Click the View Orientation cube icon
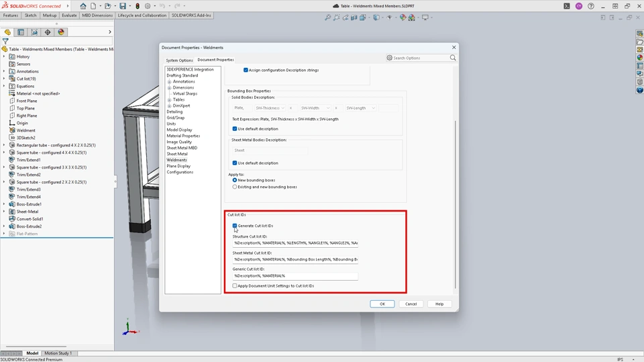Viewport: 644px width, 362px height. coord(363,17)
